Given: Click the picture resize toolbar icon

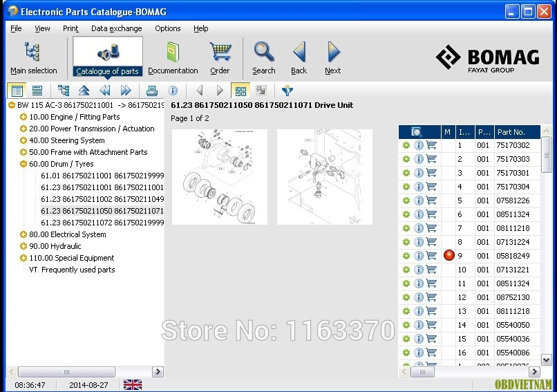Looking at the screenshot, I should coord(261,91).
